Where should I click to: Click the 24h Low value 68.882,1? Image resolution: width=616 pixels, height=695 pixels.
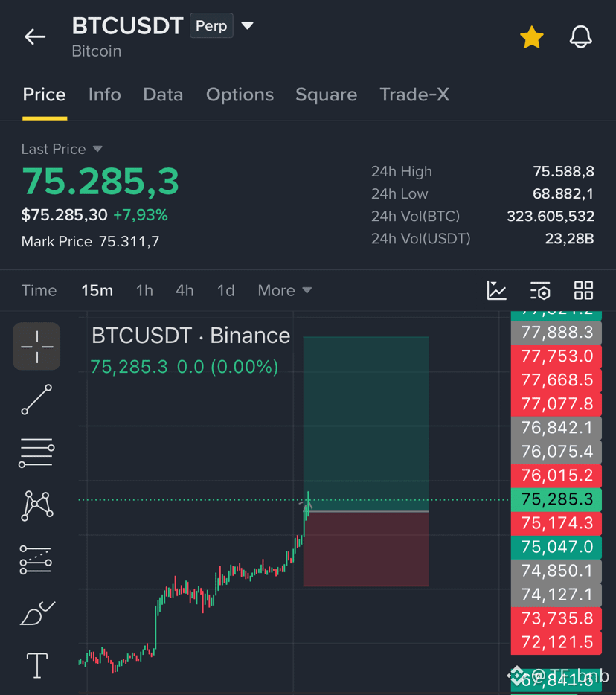tap(563, 193)
